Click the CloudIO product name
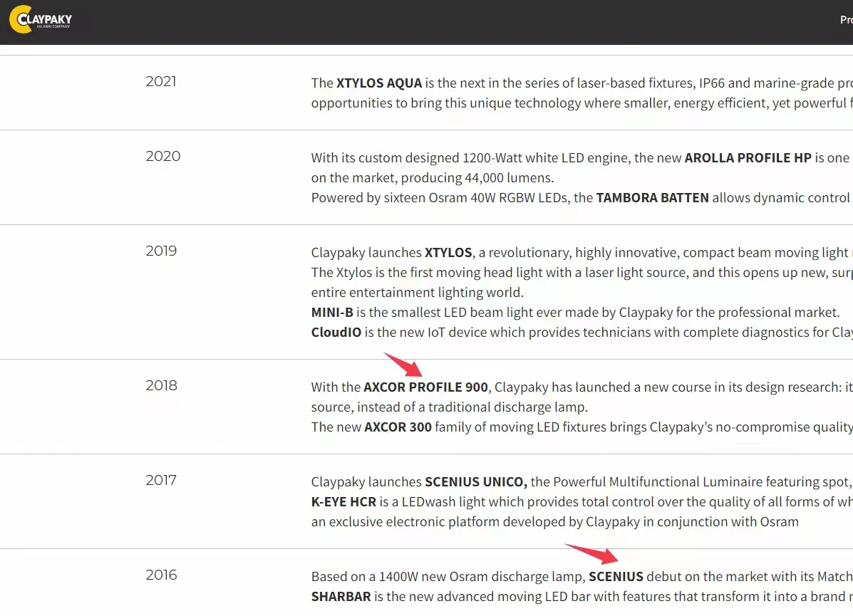 coord(336,333)
